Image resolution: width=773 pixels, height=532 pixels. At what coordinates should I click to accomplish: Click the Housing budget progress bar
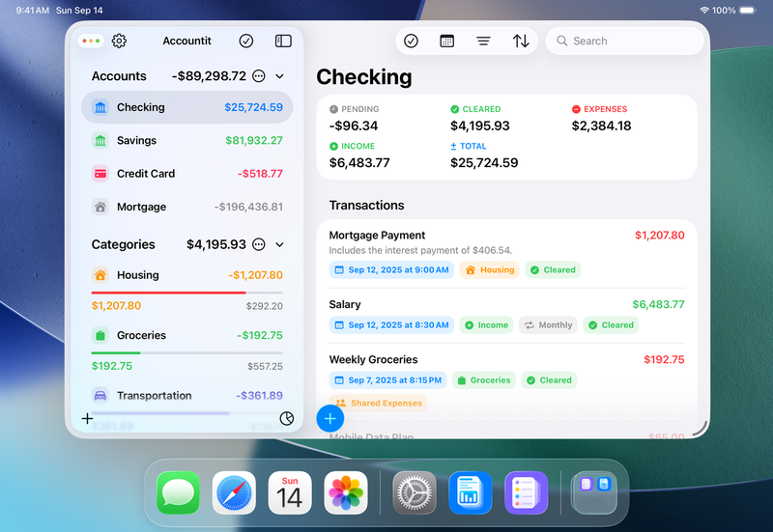coord(186,293)
